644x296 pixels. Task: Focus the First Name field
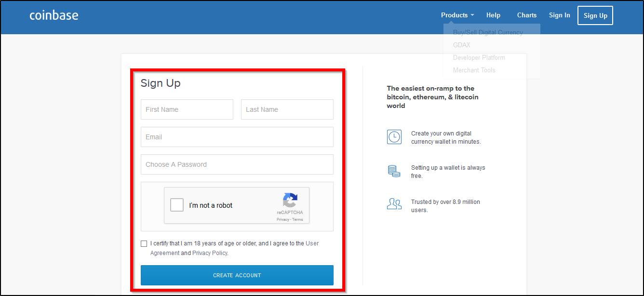pyautogui.click(x=187, y=109)
